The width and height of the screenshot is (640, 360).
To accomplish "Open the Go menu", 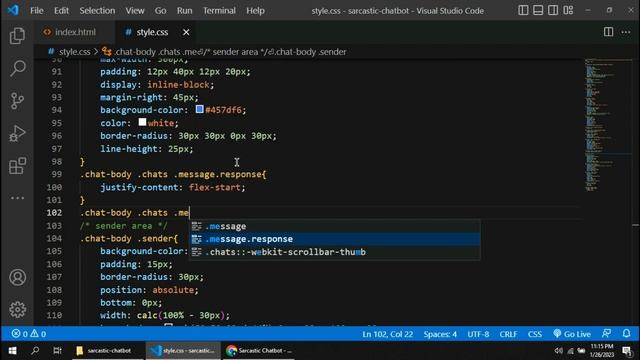I will tap(160, 11).
